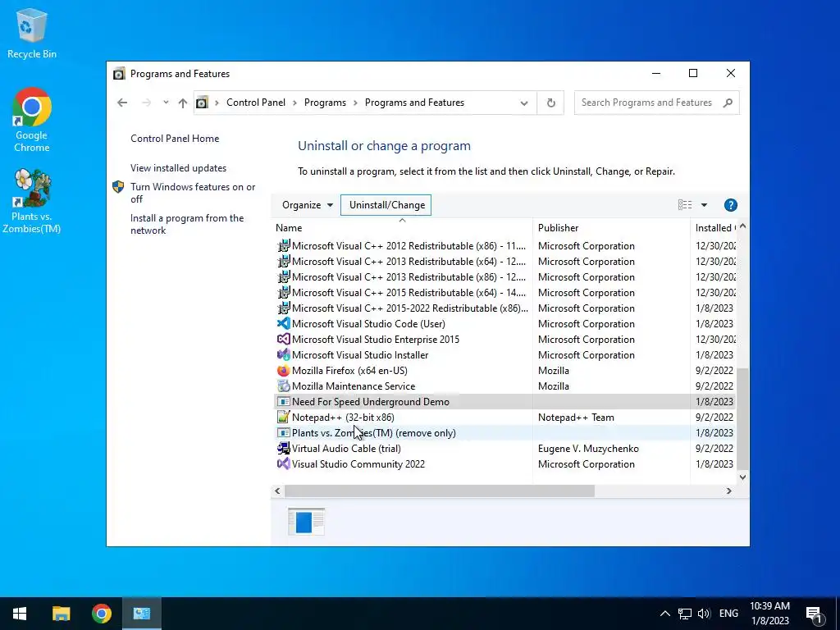Click the Notepad++ Team publisher cell
Viewport: 840px width, 630px height.
tap(576, 418)
